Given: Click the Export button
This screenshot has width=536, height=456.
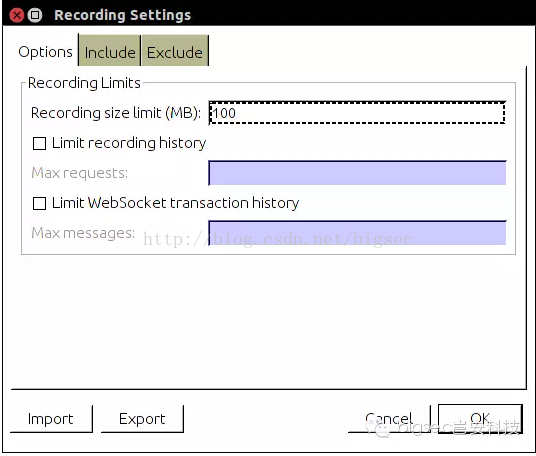Looking at the screenshot, I should pos(142,419).
